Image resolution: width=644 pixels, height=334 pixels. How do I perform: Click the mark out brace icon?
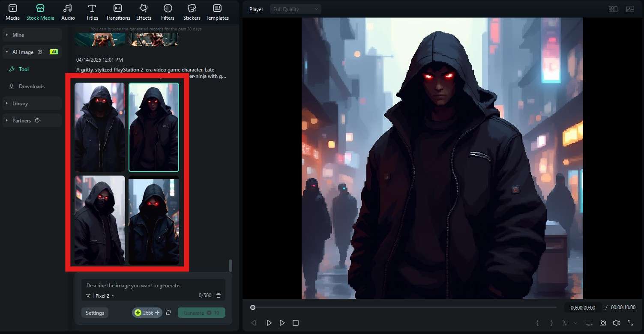pyautogui.click(x=551, y=323)
